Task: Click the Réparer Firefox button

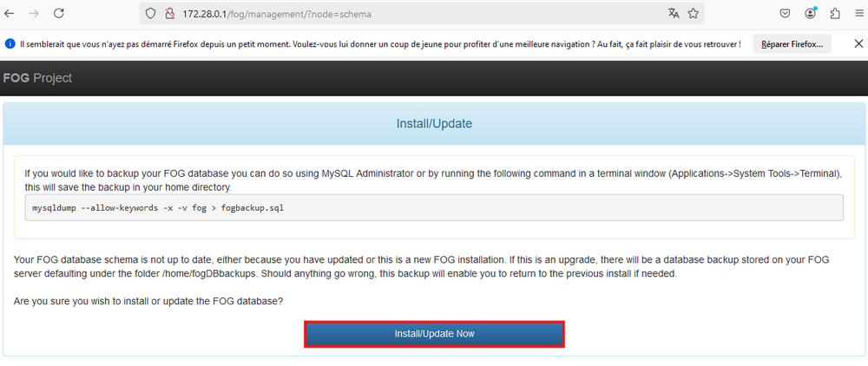Action: 792,43
